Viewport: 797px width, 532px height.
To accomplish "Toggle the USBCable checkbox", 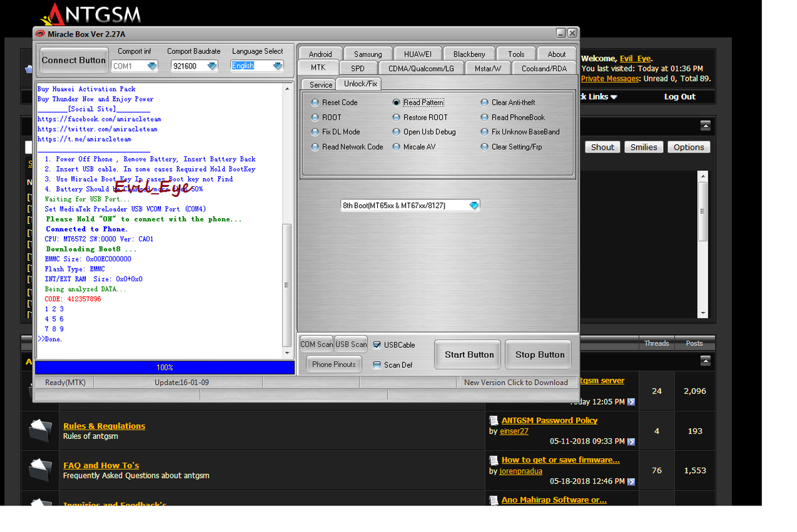I will tap(377, 345).
